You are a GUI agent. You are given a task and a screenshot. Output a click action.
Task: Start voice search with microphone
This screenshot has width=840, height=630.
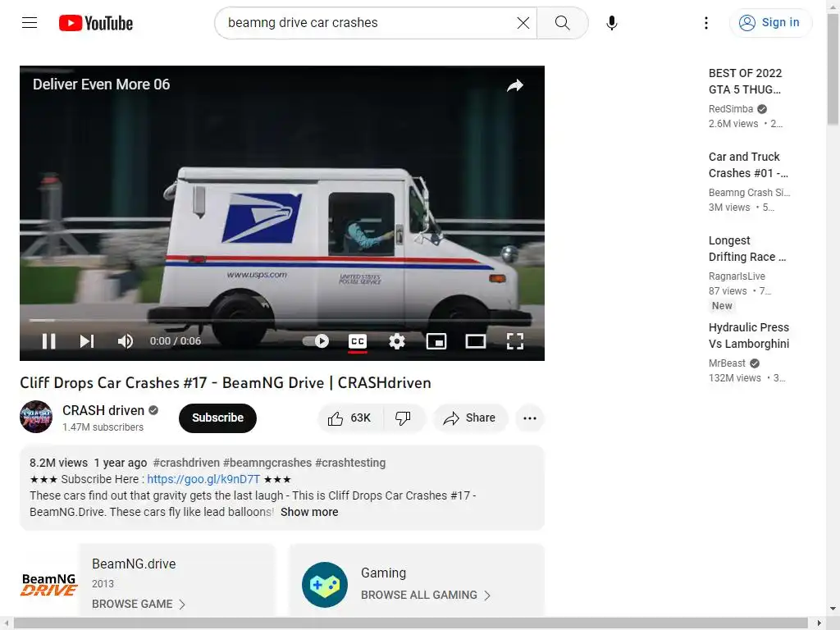612,22
